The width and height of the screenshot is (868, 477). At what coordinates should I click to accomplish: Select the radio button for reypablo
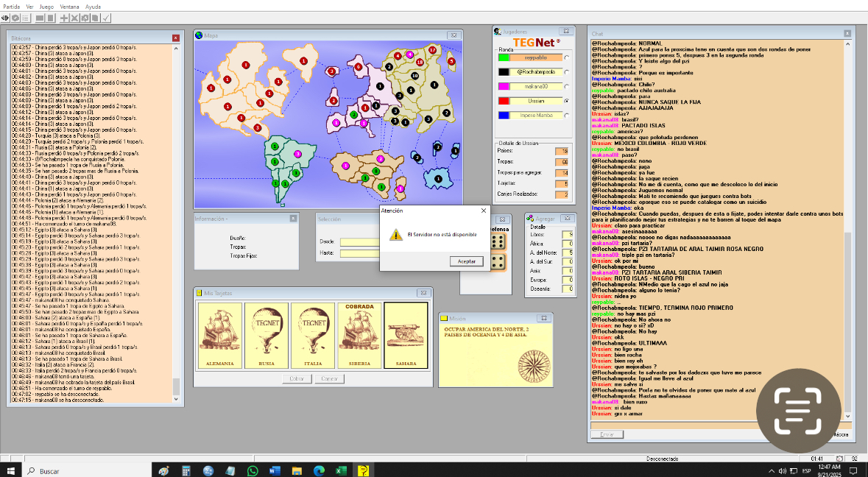point(565,57)
